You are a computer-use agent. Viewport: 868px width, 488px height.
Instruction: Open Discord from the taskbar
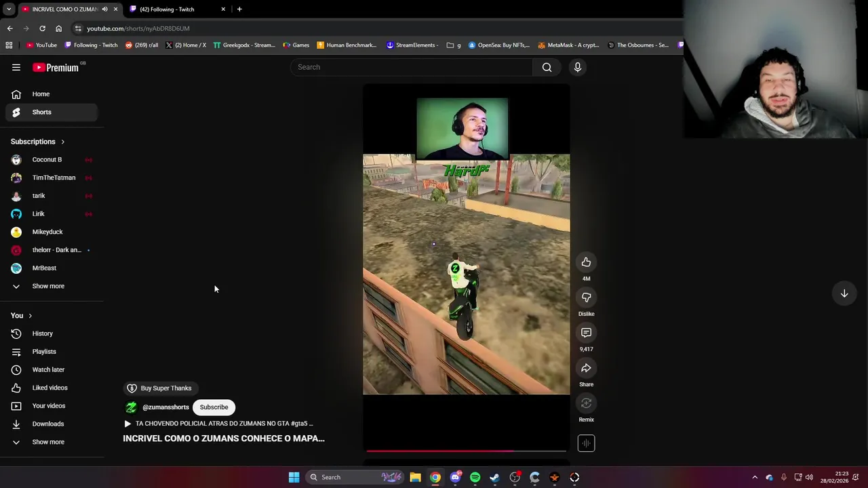[455, 477]
